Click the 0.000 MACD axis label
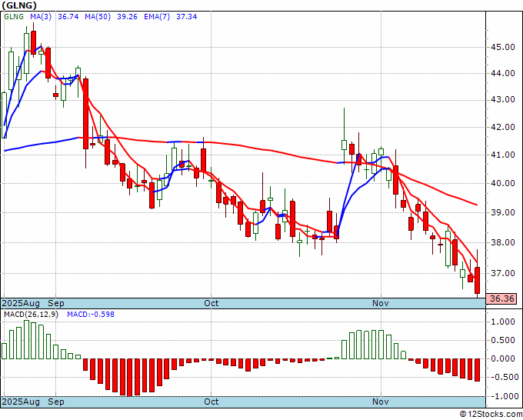The image size is (523, 420). click(x=505, y=358)
